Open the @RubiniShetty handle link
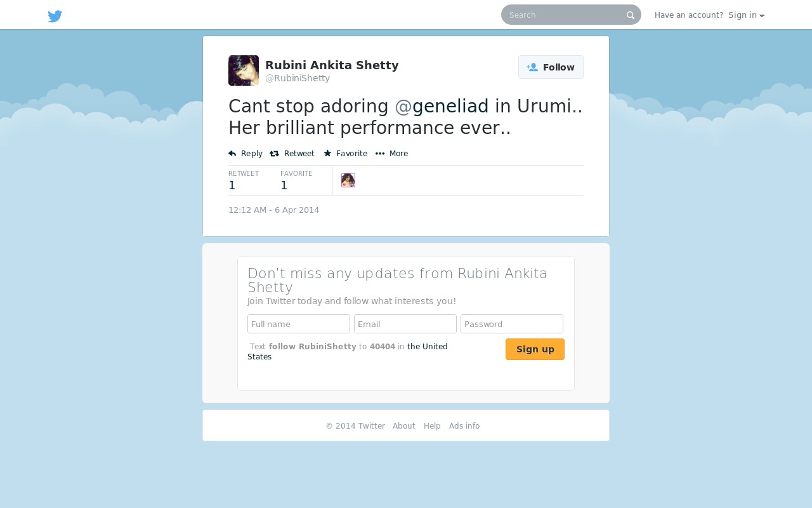The width and height of the screenshot is (812, 508). coord(298,78)
